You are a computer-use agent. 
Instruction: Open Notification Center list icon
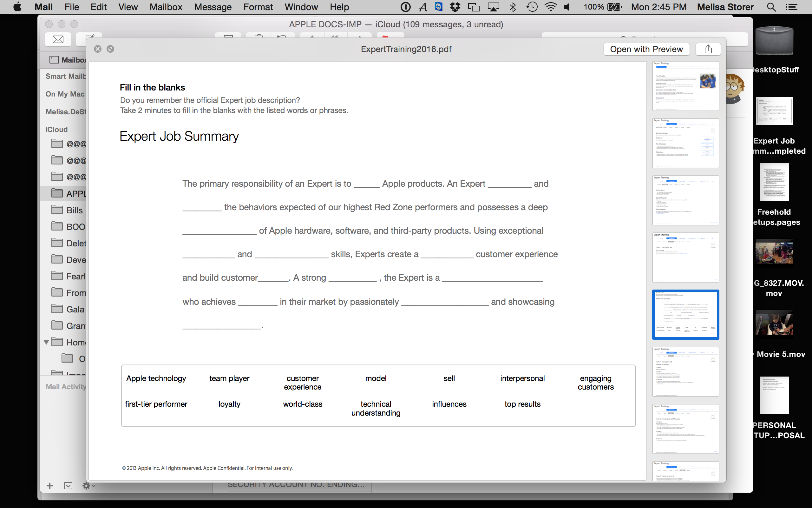pos(791,7)
